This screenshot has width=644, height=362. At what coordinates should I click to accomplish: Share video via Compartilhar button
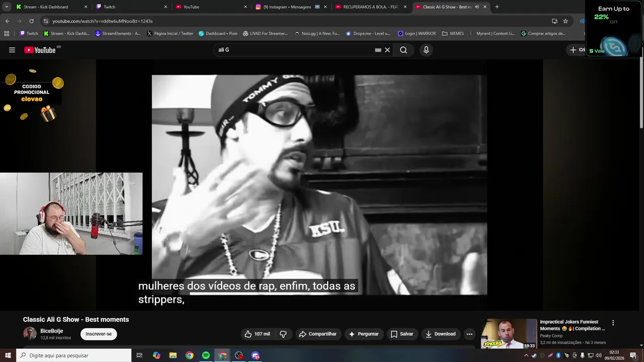317,334
